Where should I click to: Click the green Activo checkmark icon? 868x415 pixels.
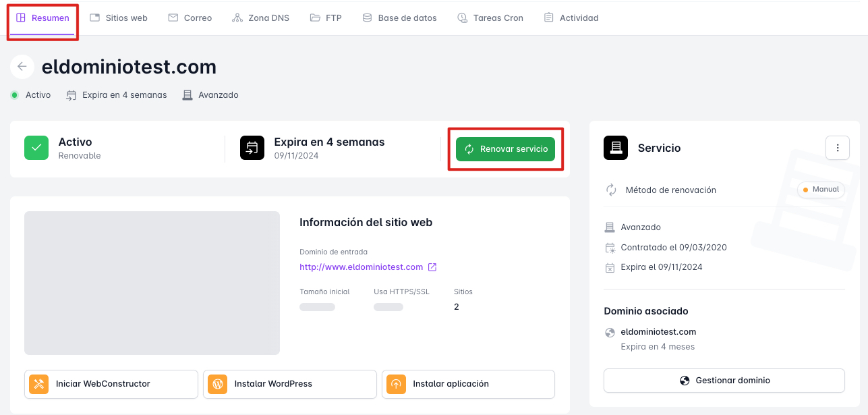(x=36, y=148)
